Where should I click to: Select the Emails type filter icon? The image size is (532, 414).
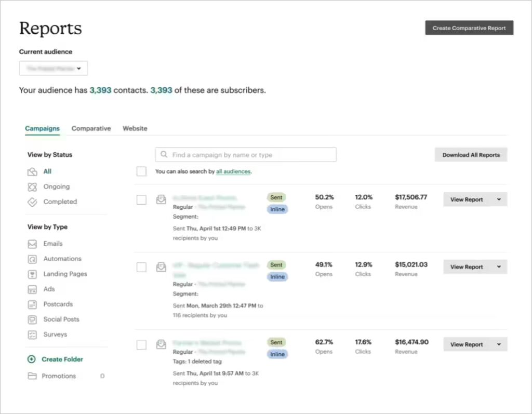point(32,244)
